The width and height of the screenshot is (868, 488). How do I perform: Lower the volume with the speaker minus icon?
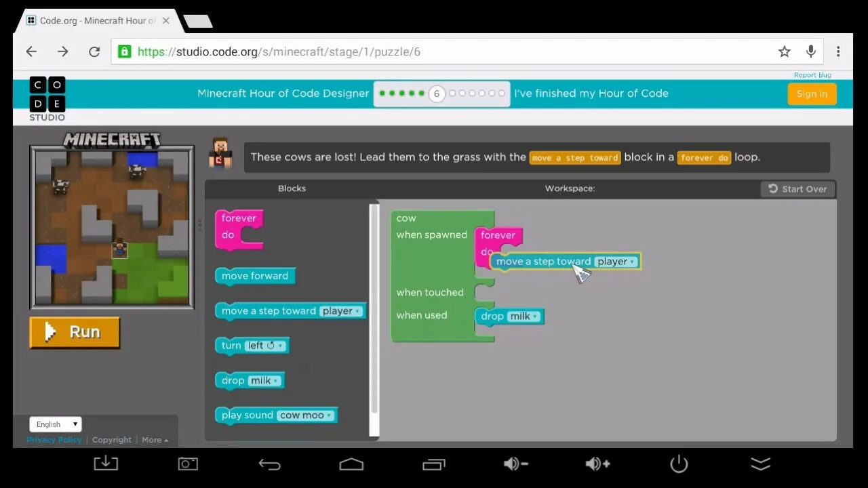[515, 464]
